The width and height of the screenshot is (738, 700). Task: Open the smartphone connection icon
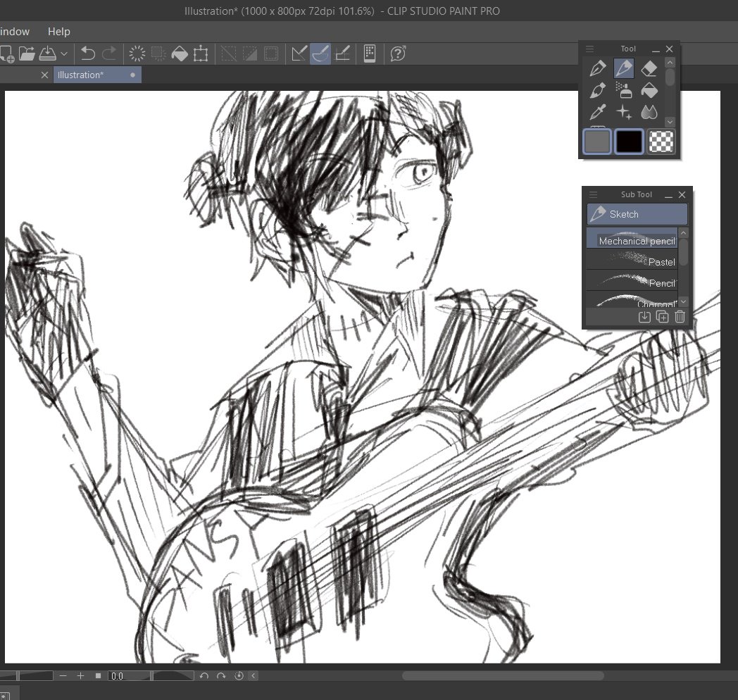click(370, 54)
